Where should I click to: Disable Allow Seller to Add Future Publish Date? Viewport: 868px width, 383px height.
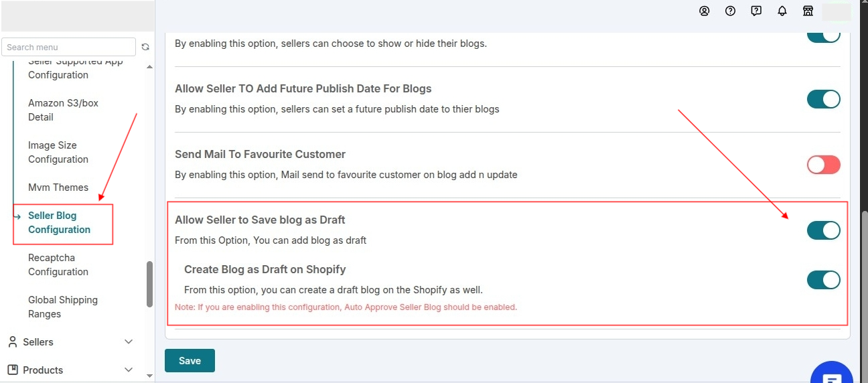pos(823,99)
